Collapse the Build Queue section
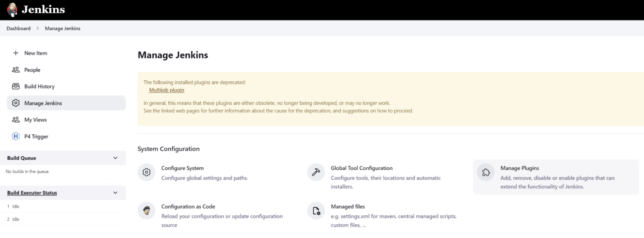Viewport: 644px width, 238px height. tap(115, 158)
